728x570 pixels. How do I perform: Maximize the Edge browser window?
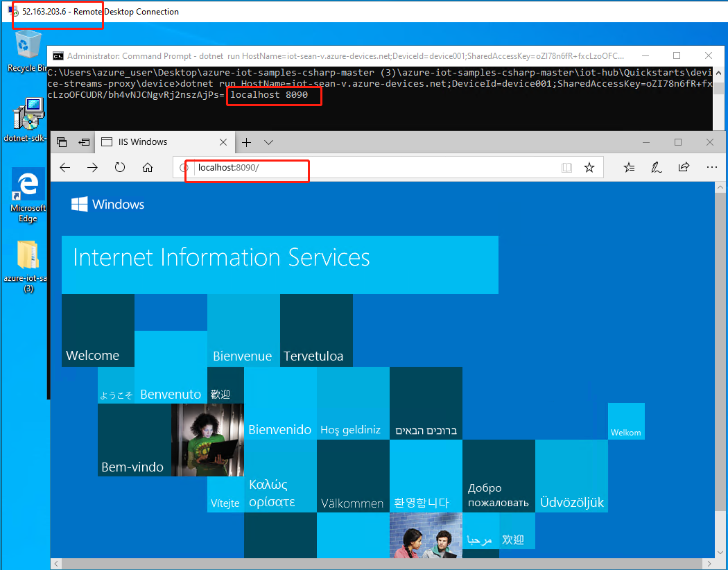tap(678, 142)
